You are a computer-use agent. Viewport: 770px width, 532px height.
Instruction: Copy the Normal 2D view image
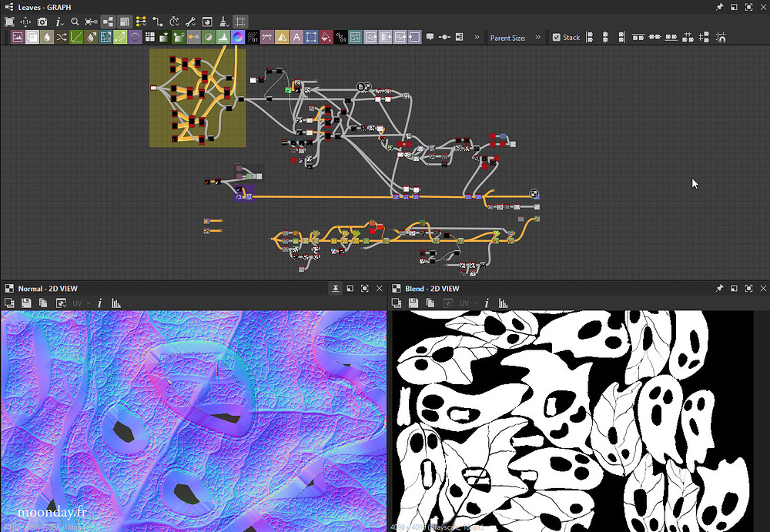click(x=43, y=303)
